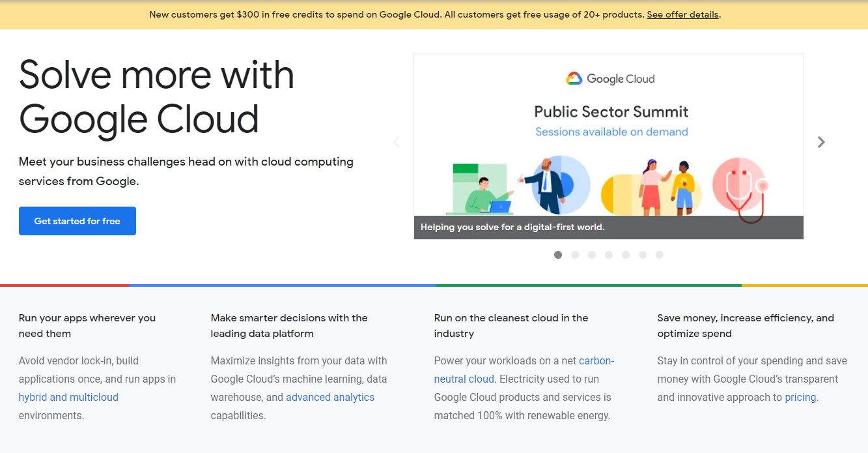The height and width of the screenshot is (453, 868).
Task: Open the 'See offer details' link
Action: point(683,14)
